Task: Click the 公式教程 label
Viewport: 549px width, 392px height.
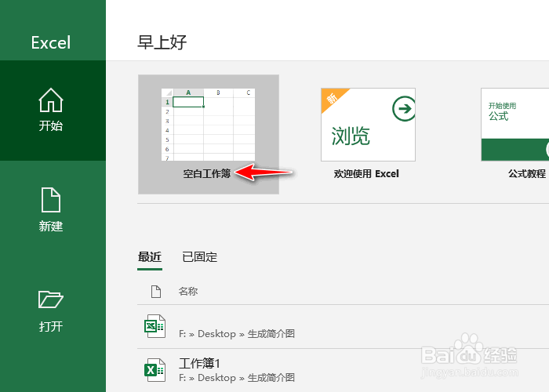Action: (527, 173)
